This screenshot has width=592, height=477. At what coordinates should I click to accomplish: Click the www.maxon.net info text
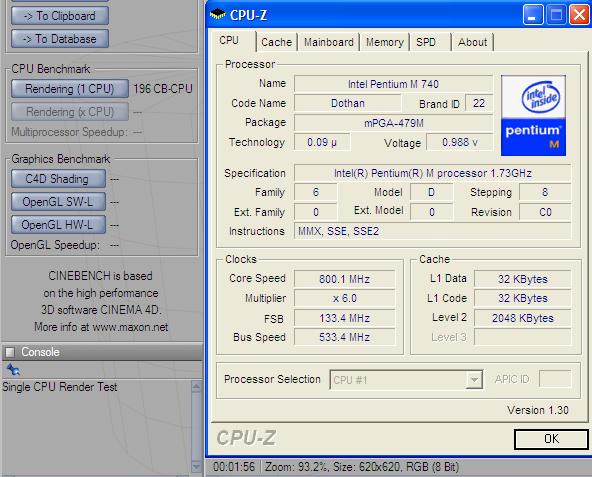130,327
